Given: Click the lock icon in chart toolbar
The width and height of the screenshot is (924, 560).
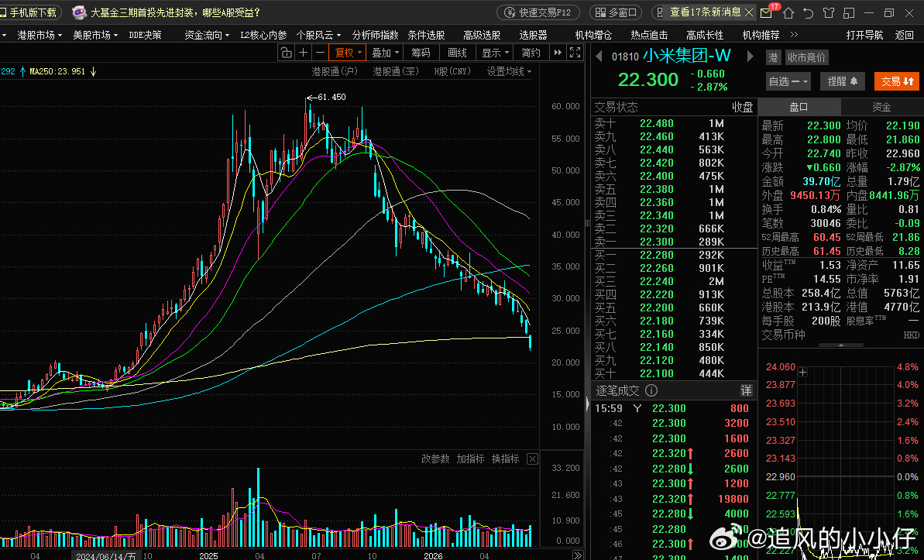Looking at the screenshot, I should (286, 53).
